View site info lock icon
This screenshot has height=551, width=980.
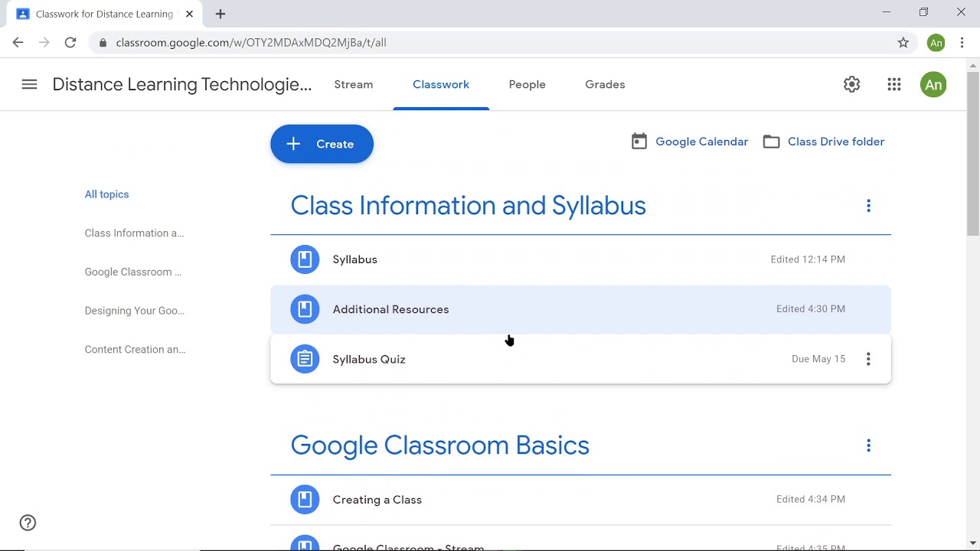(x=103, y=43)
